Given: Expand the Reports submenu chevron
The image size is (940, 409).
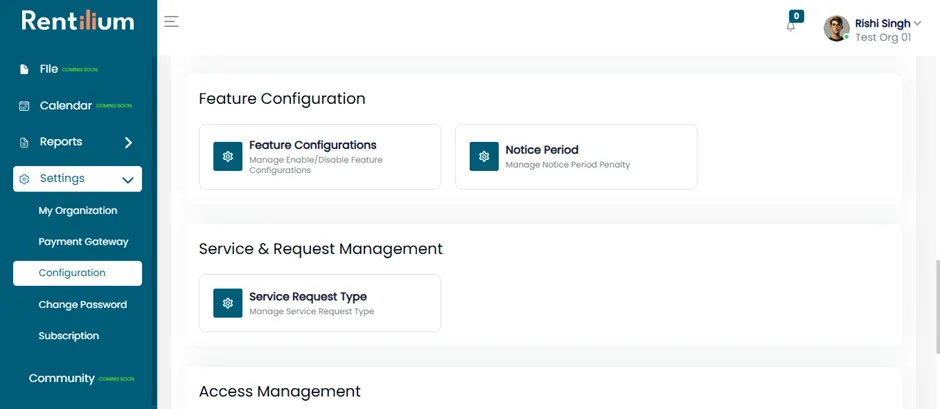Looking at the screenshot, I should [x=128, y=143].
